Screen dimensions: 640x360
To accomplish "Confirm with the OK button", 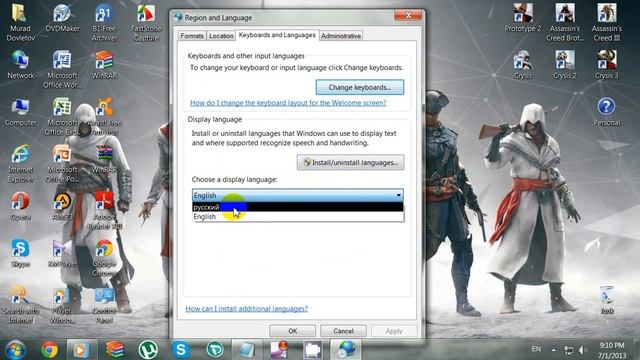I will point(293,331).
